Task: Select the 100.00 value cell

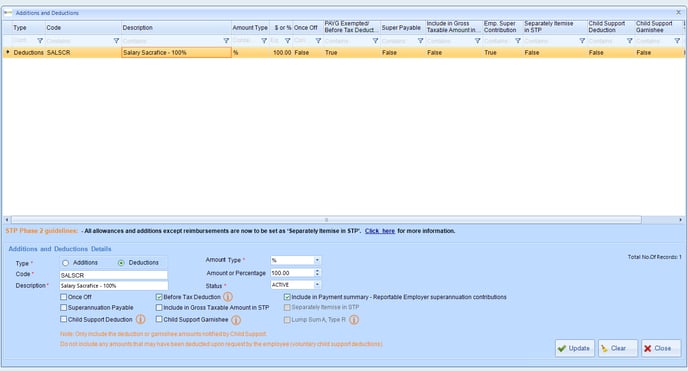Action: pos(281,53)
